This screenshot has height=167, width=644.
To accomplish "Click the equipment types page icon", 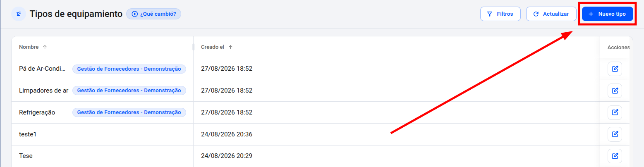I will click(x=19, y=14).
